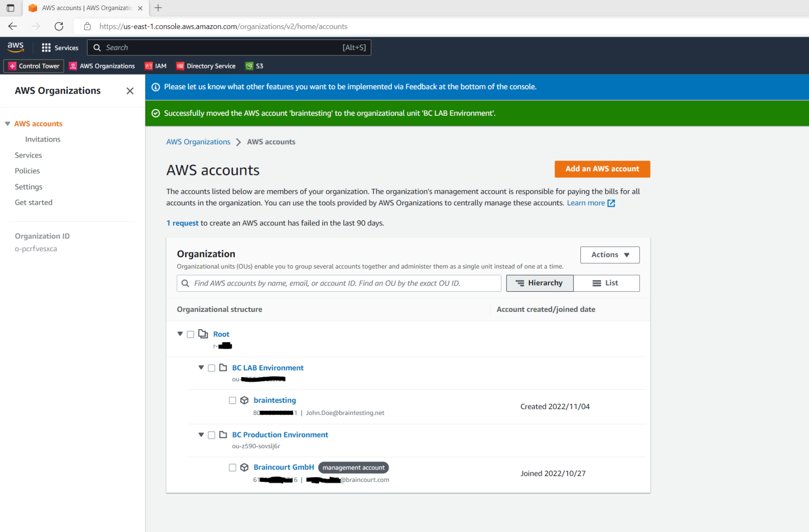Open the failed account creation request link
The height and width of the screenshot is (532, 809).
pyautogui.click(x=182, y=223)
